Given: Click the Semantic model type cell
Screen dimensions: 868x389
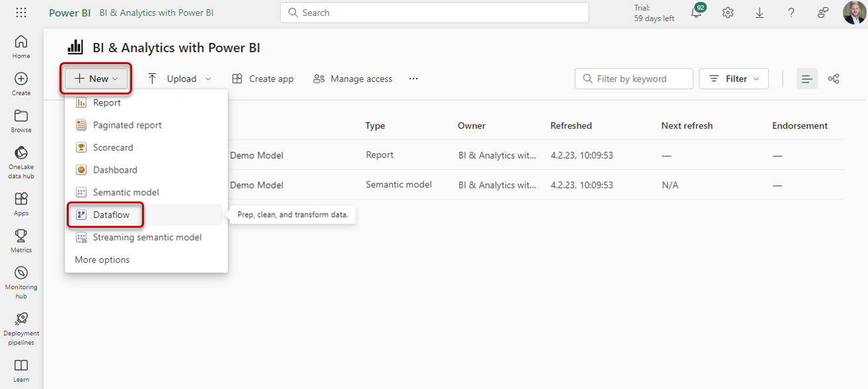Looking at the screenshot, I should point(399,185).
